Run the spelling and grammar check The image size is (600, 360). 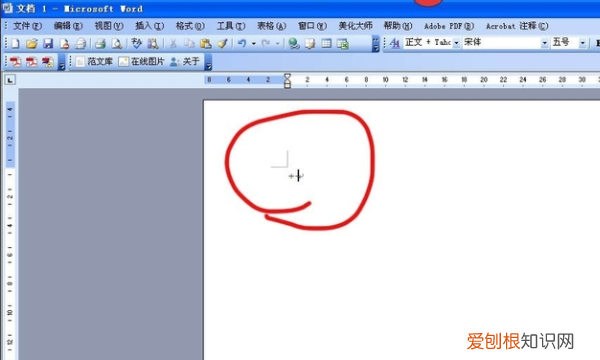pyautogui.click(x=136, y=44)
